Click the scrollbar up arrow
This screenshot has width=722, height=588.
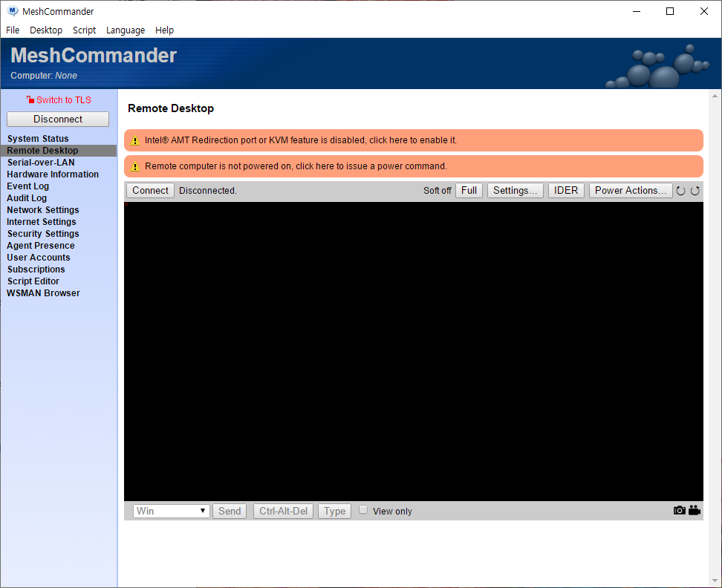click(x=715, y=97)
